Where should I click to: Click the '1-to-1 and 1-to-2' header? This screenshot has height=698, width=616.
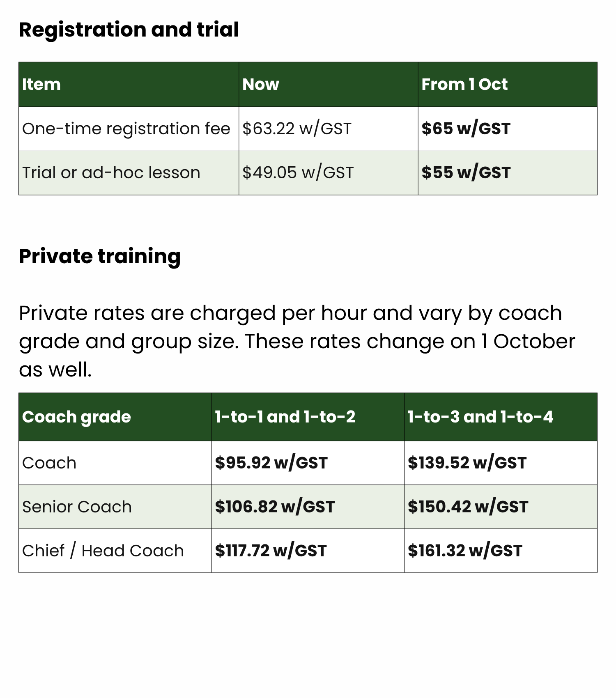tap(285, 417)
